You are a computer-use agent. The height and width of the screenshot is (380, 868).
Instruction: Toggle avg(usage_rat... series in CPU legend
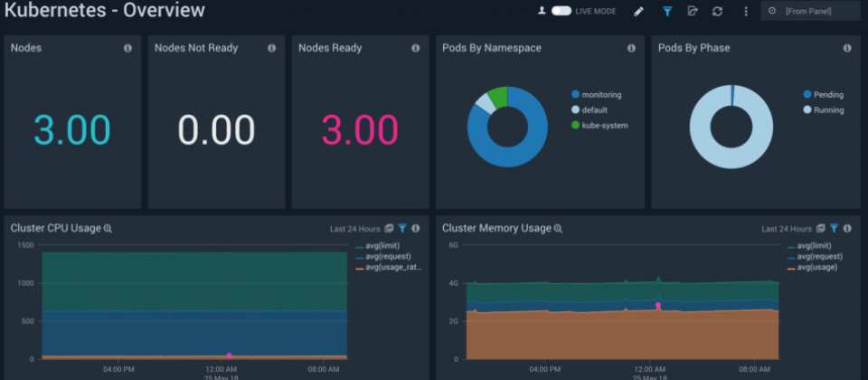coord(389,268)
